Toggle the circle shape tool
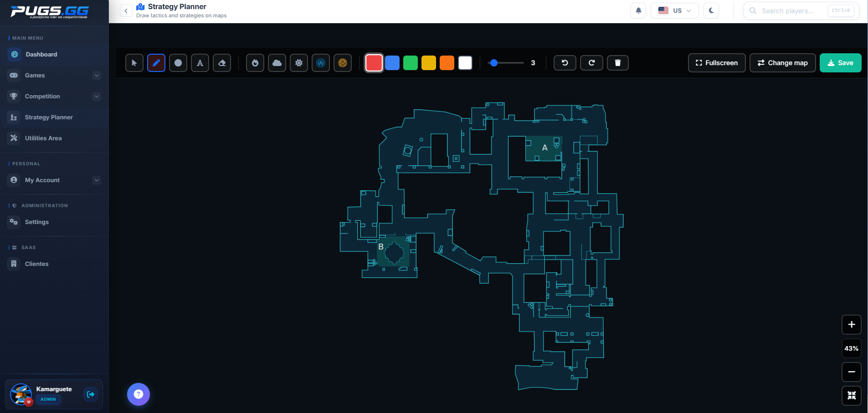 [x=178, y=63]
